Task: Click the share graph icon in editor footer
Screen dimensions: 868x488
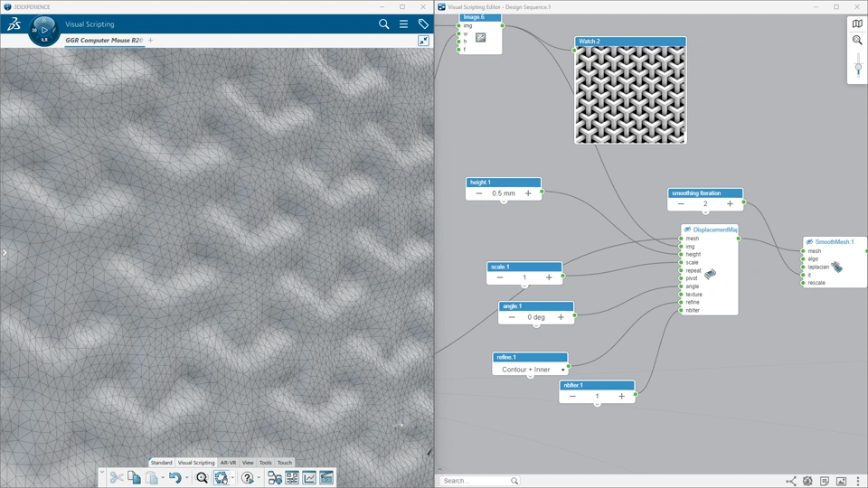Action: pos(791,481)
